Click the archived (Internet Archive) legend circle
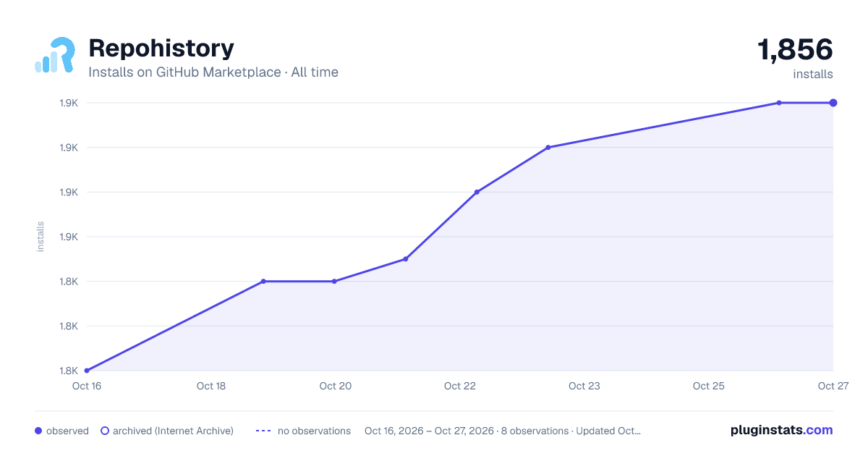This screenshot has height=456, width=868. (104, 431)
